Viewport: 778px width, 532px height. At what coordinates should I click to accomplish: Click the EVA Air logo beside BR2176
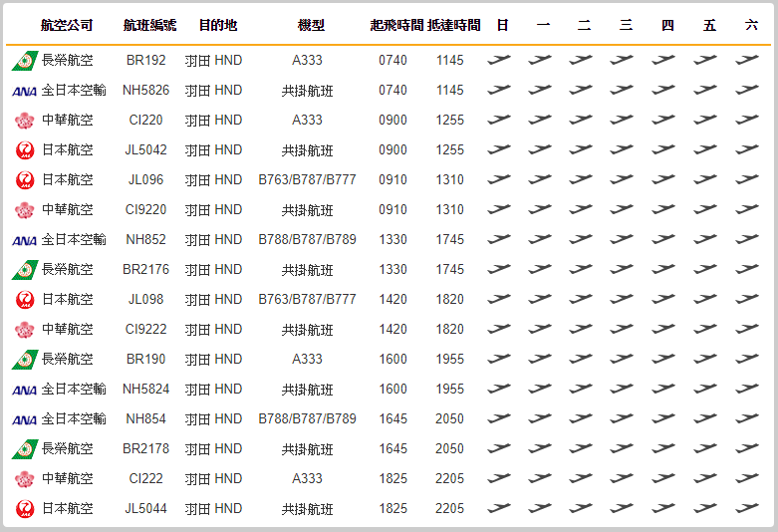point(25,270)
